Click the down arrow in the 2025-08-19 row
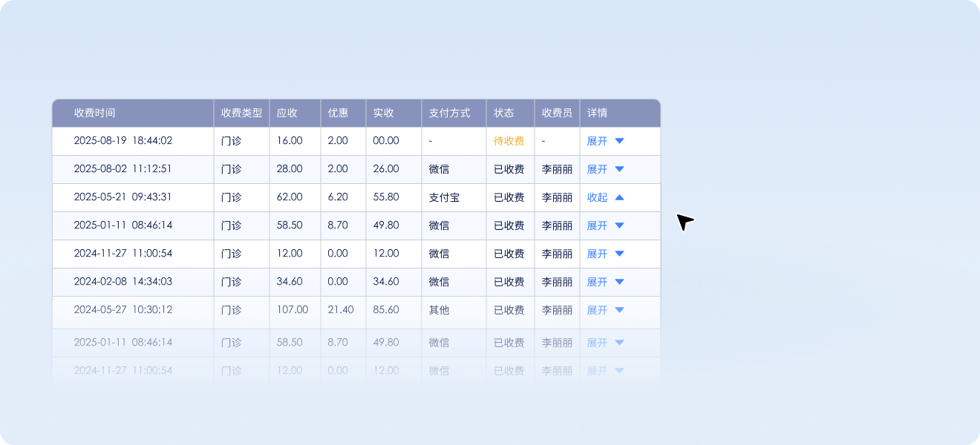Image resolution: width=980 pixels, height=445 pixels. point(619,141)
